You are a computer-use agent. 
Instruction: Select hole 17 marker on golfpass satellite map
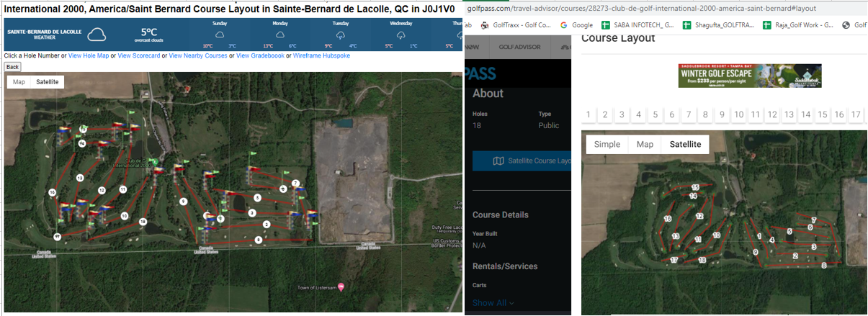coord(674,259)
